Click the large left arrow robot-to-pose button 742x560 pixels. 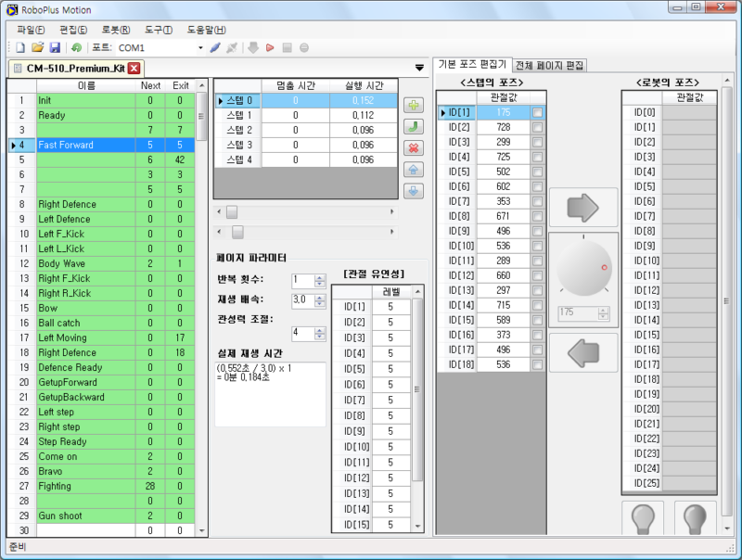point(583,353)
